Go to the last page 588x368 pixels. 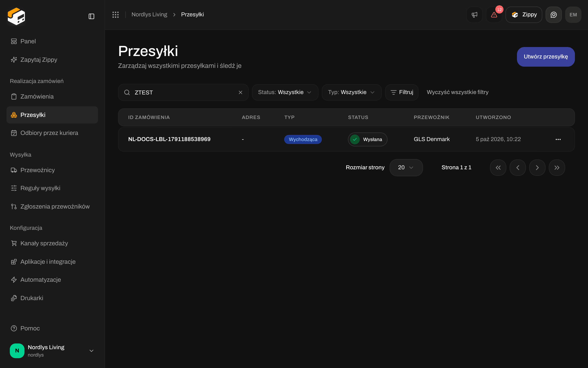coord(557,168)
